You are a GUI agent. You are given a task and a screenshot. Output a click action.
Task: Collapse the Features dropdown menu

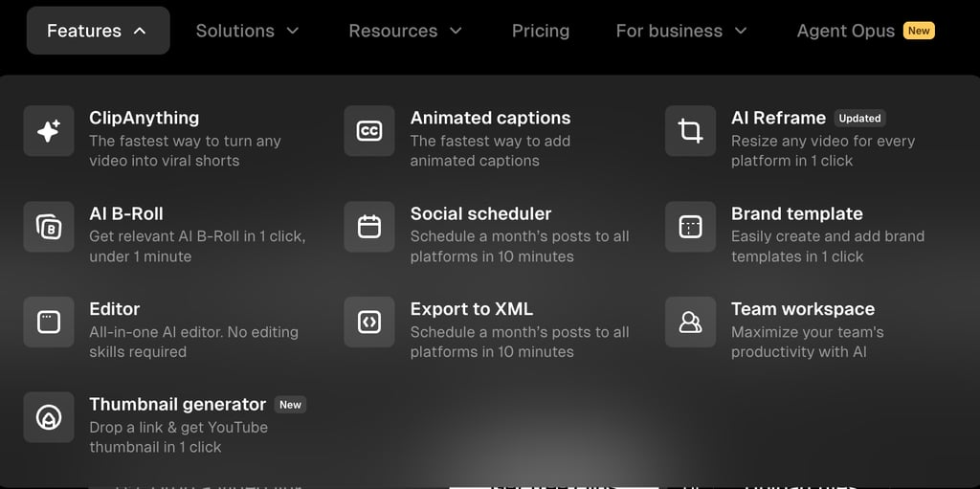point(98,31)
